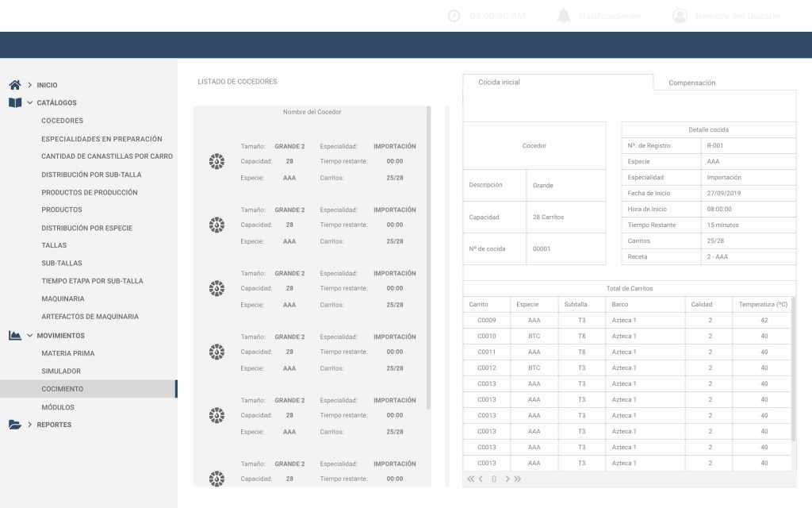Jump to first page of carritos table
Image resolution: width=812 pixels, height=508 pixels.
point(470,479)
